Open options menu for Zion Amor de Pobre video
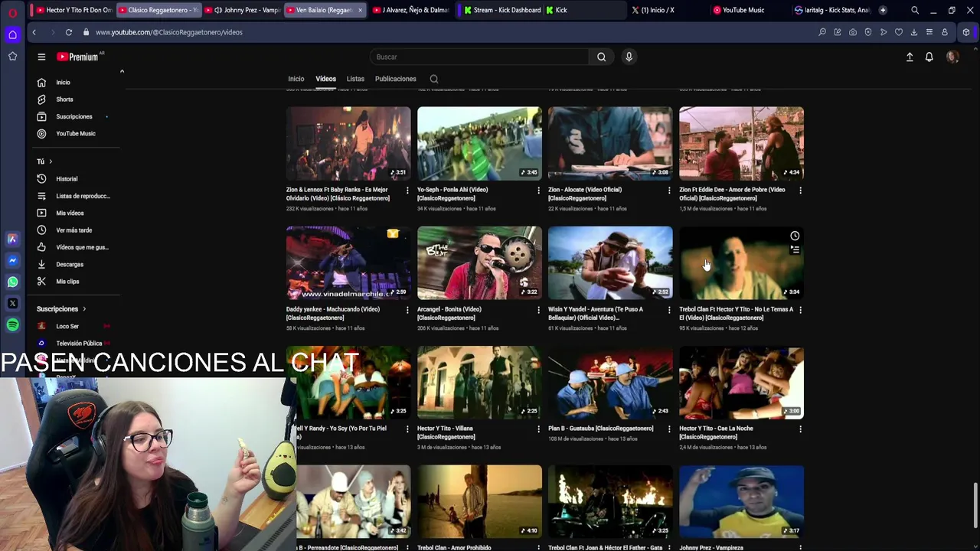 (800, 191)
